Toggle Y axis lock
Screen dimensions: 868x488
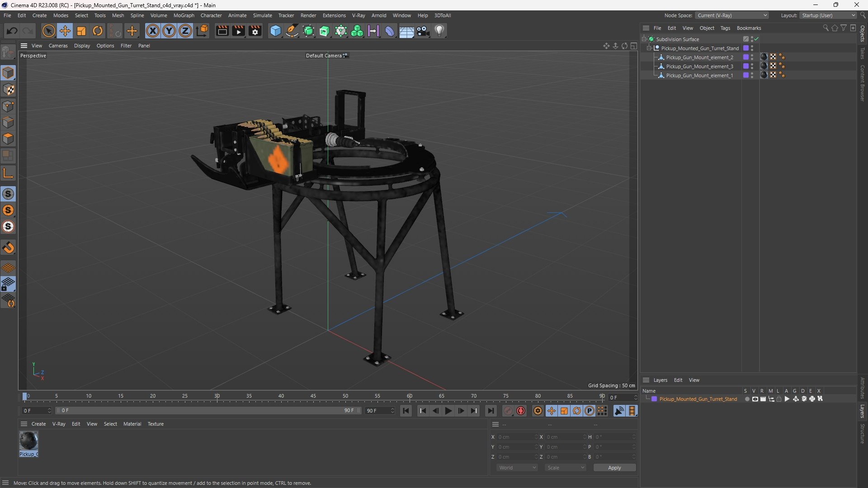point(169,31)
